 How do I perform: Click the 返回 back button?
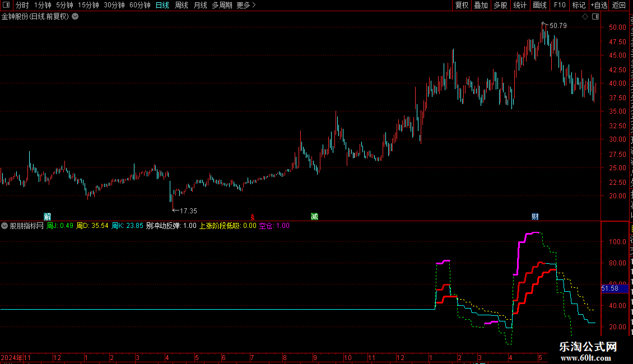[619, 5]
